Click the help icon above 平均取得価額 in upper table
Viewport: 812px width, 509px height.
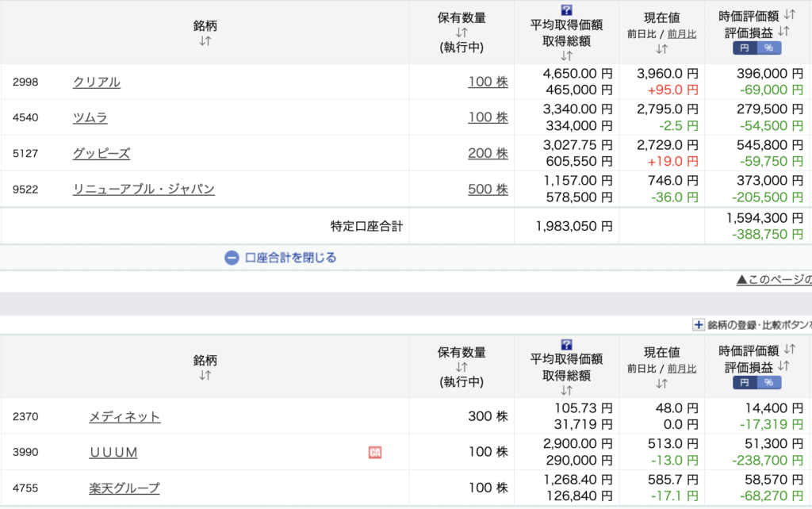566,10
